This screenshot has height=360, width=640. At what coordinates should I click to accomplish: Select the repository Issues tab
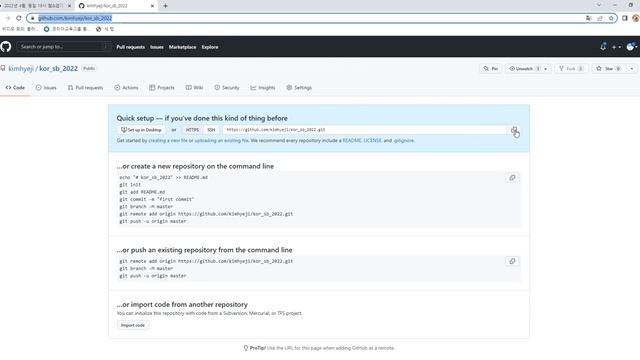point(46,88)
